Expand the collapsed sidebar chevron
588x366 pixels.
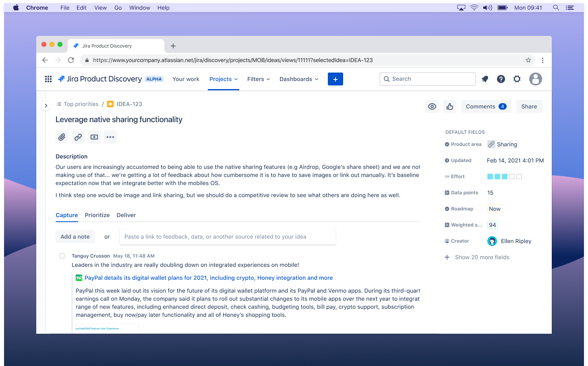46,106
